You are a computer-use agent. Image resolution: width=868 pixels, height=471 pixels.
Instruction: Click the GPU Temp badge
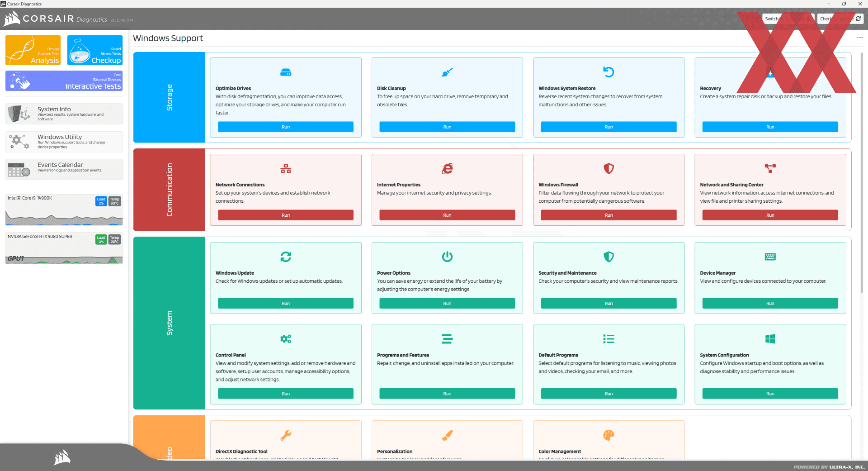point(115,239)
